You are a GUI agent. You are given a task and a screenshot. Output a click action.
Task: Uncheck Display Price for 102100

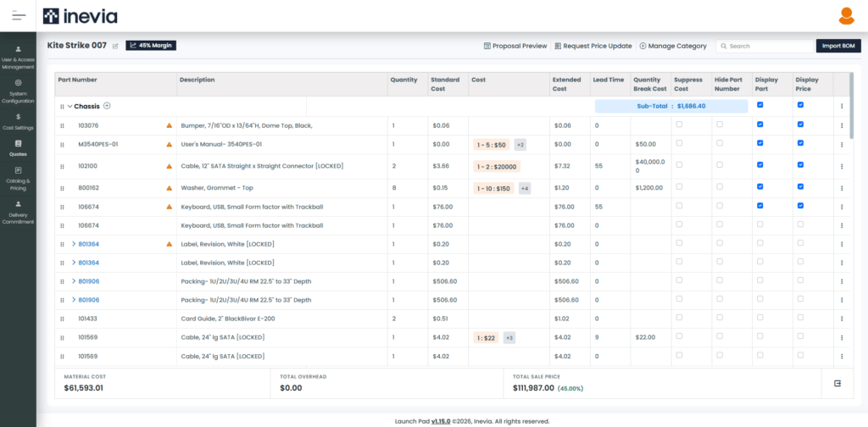click(x=800, y=164)
